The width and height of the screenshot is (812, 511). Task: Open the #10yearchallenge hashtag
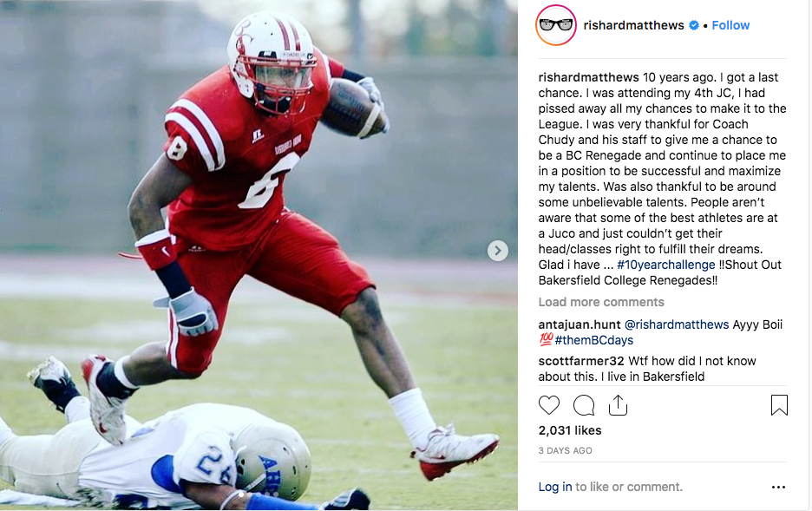click(666, 265)
